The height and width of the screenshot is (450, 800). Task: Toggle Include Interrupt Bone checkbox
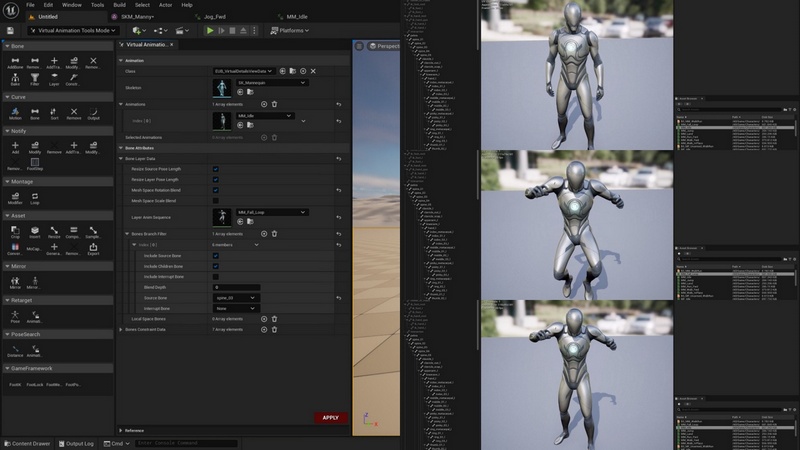pyautogui.click(x=216, y=276)
